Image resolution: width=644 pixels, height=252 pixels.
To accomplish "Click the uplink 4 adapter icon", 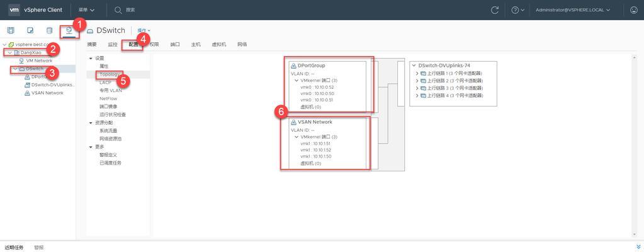I will (424, 95).
